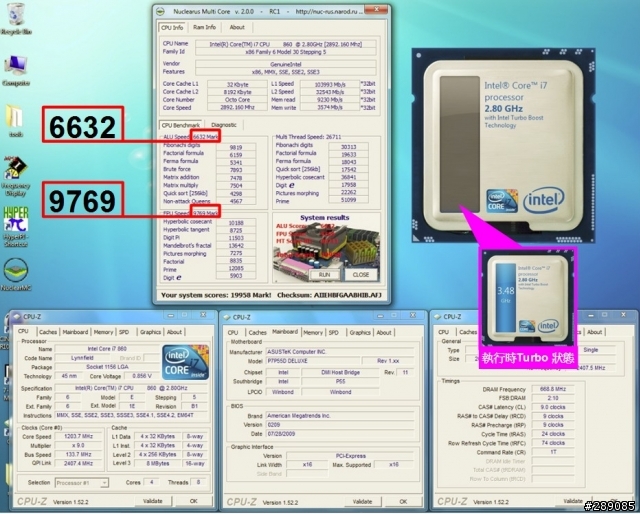Open Graphics tab in middle CPU-Z window
The width and height of the screenshot is (640, 514).
(x=360, y=333)
